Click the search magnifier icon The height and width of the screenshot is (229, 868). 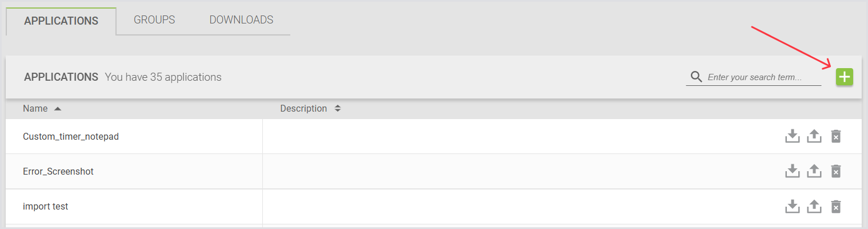696,77
